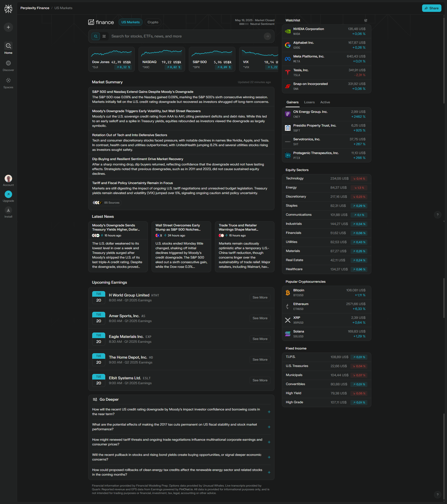
Task: Open the Account avatar
Action: point(8,178)
